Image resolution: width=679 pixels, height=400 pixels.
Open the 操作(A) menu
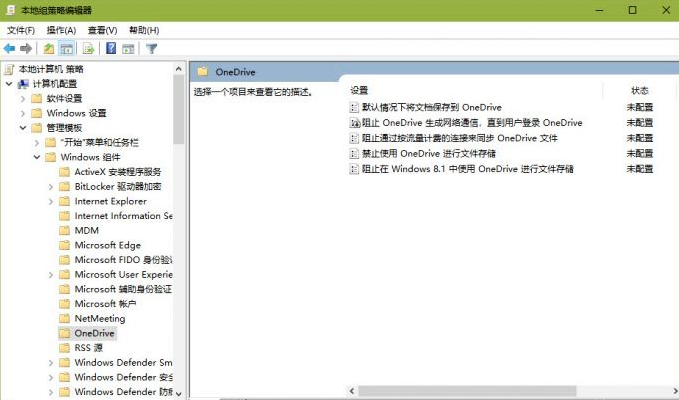[61, 30]
